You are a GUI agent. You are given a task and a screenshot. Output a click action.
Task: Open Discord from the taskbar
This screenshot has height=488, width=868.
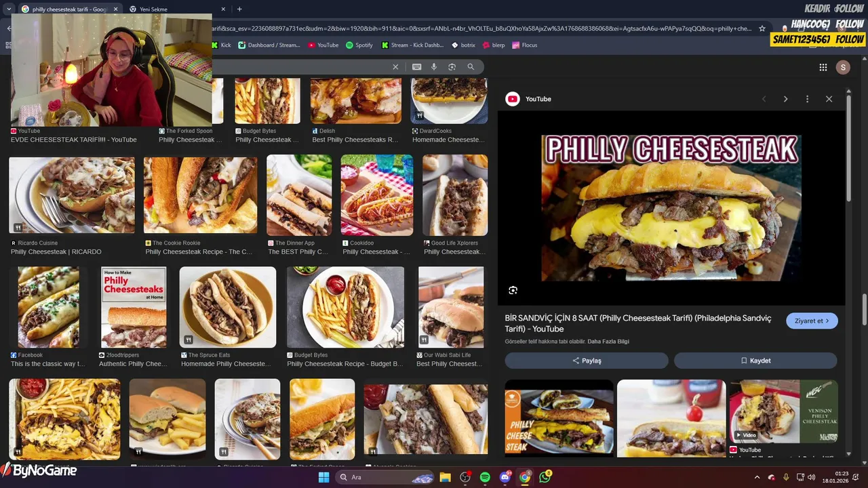[x=505, y=477]
